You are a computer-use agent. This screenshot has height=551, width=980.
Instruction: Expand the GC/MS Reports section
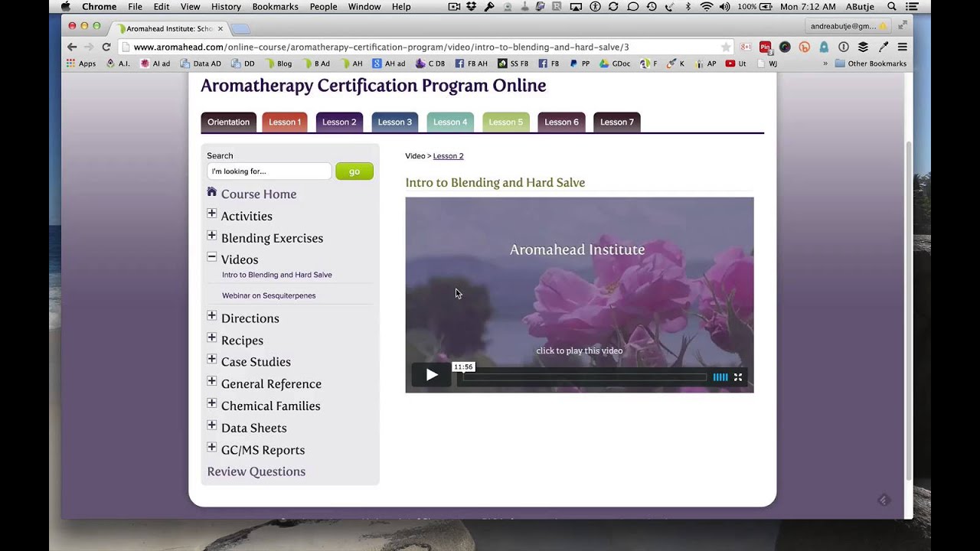pyautogui.click(x=212, y=447)
